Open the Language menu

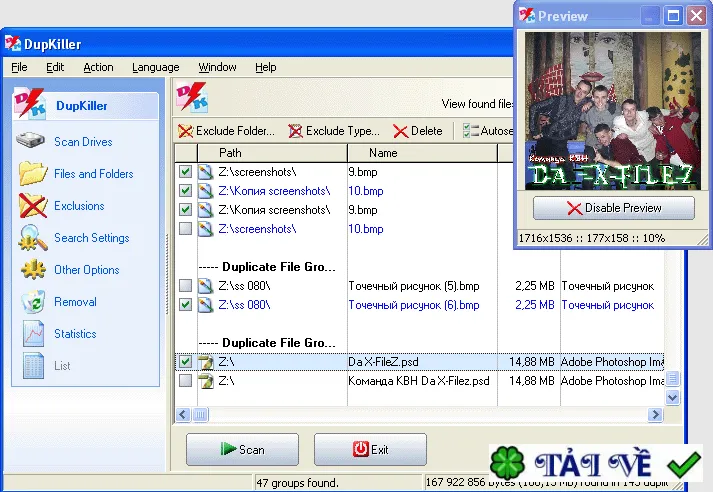pos(156,67)
